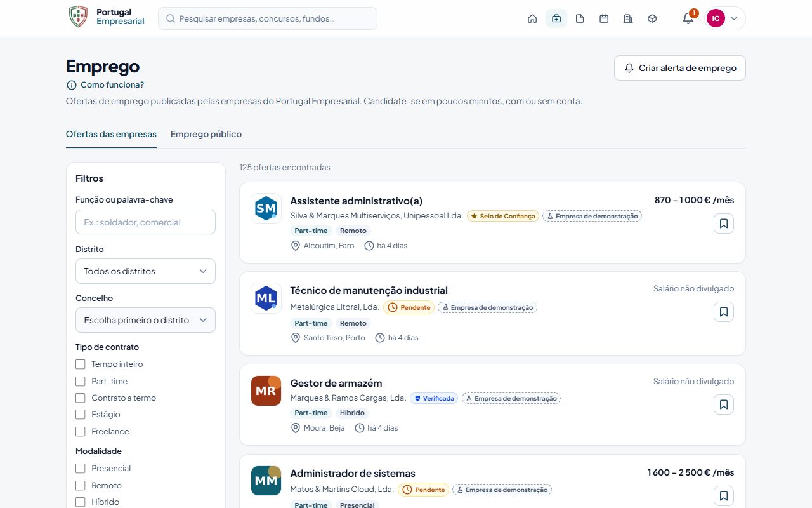
Task: Save the Gestor de armazém offer
Action: tap(724, 404)
